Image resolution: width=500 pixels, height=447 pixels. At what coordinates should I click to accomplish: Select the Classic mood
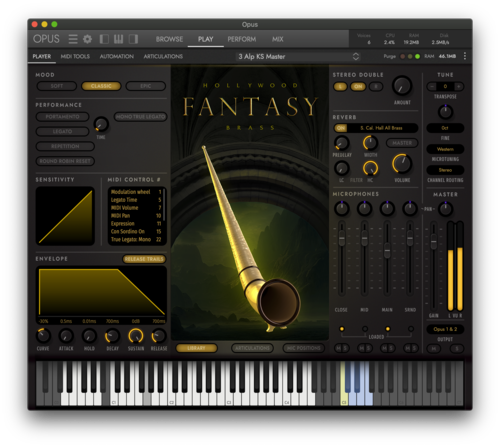pyautogui.click(x=101, y=86)
